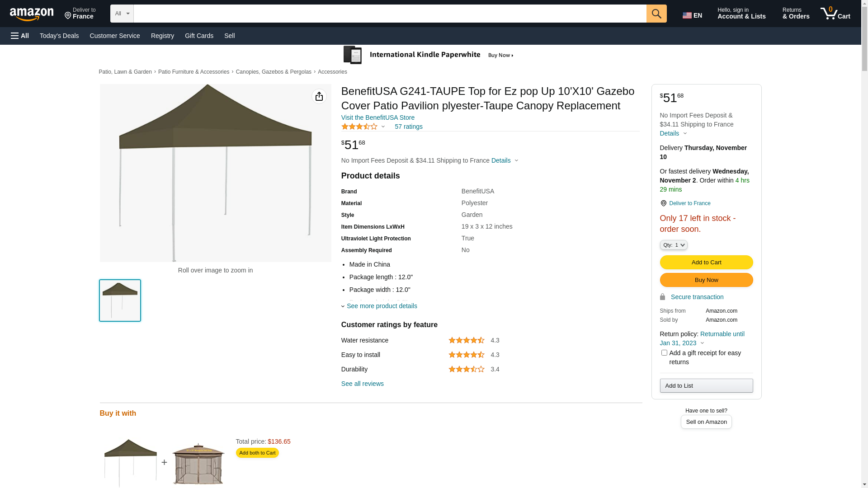This screenshot has height=488, width=868.
Task: Click the Deliver to France location pin
Action: point(663,203)
